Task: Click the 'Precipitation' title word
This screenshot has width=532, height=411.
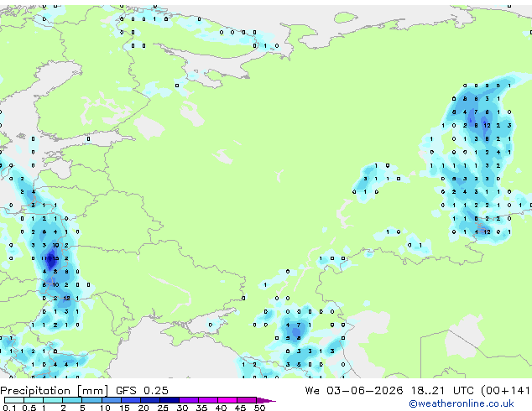Action: tap(35, 391)
